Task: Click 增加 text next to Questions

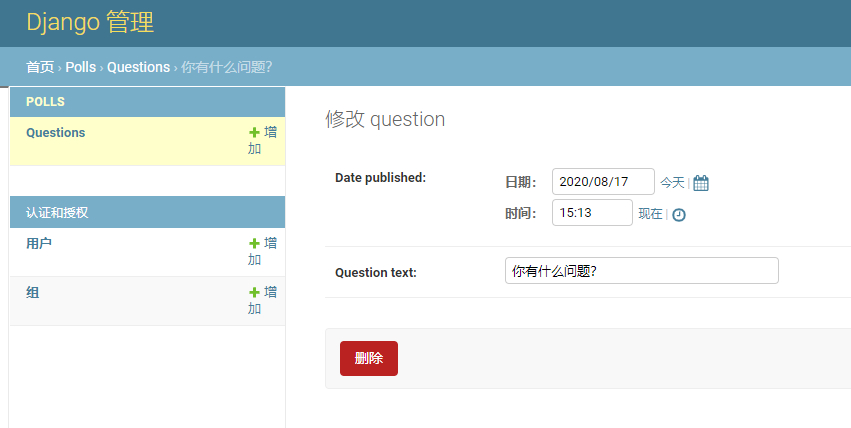Action: (x=263, y=140)
